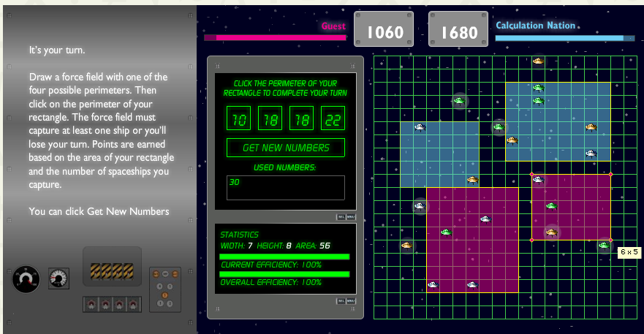Click the 6 x 5 dimension tooltip
Screen dimensions: 644x334
coord(629,252)
